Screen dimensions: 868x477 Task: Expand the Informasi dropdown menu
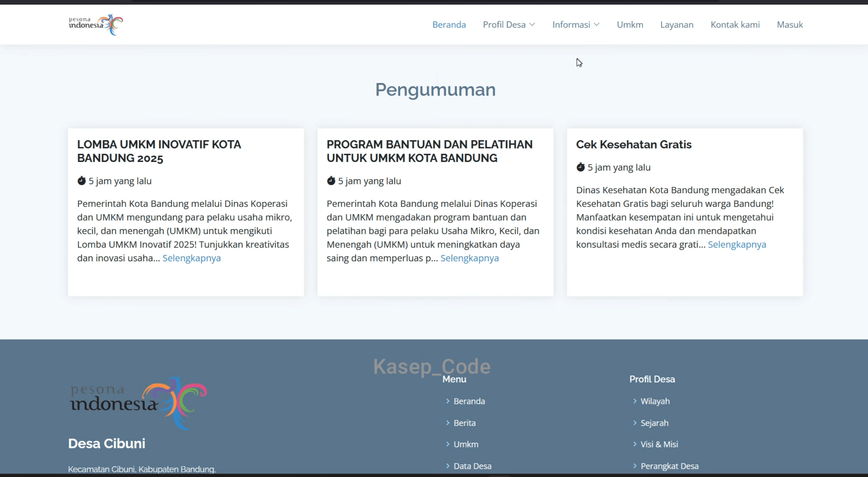point(576,24)
